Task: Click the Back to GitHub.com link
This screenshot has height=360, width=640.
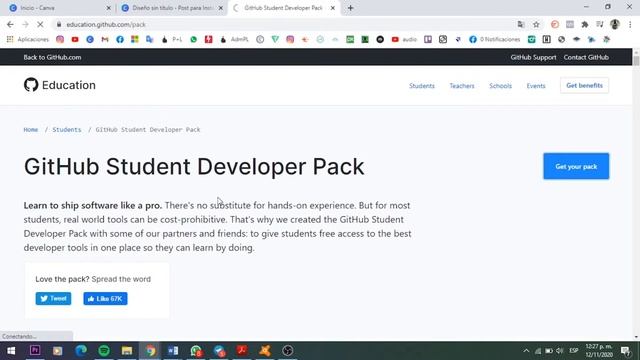Action: coord(52,57)
